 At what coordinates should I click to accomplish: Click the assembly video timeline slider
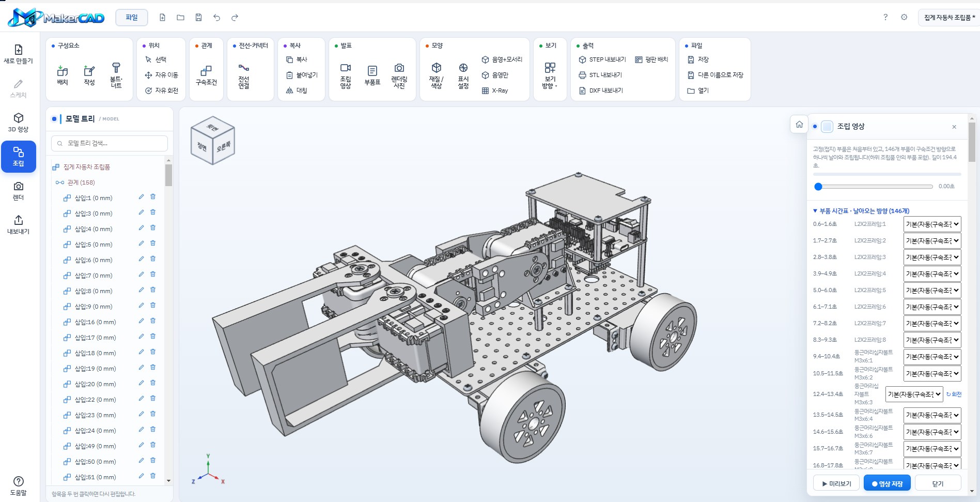pos(874,187)
